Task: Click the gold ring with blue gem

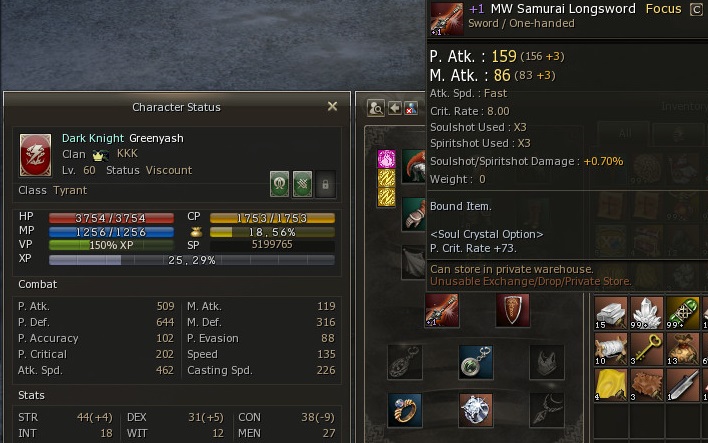Action: tap(405, 410)
